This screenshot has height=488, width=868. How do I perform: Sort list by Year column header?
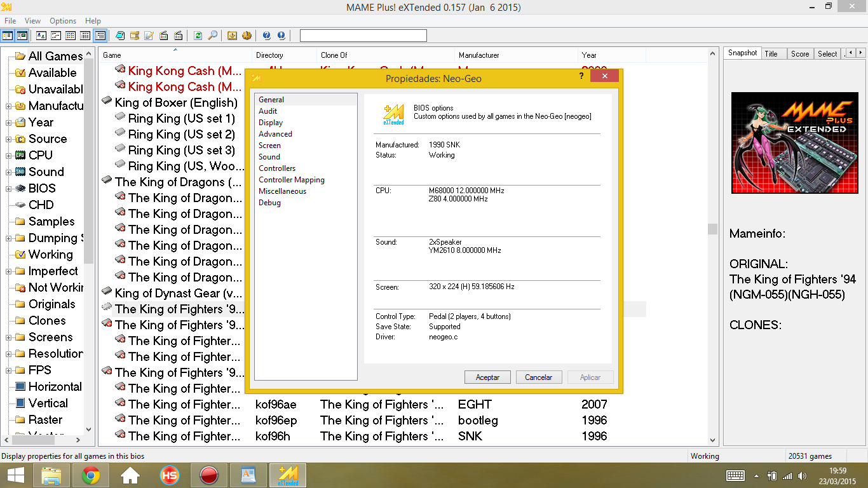tap(612, 55)
